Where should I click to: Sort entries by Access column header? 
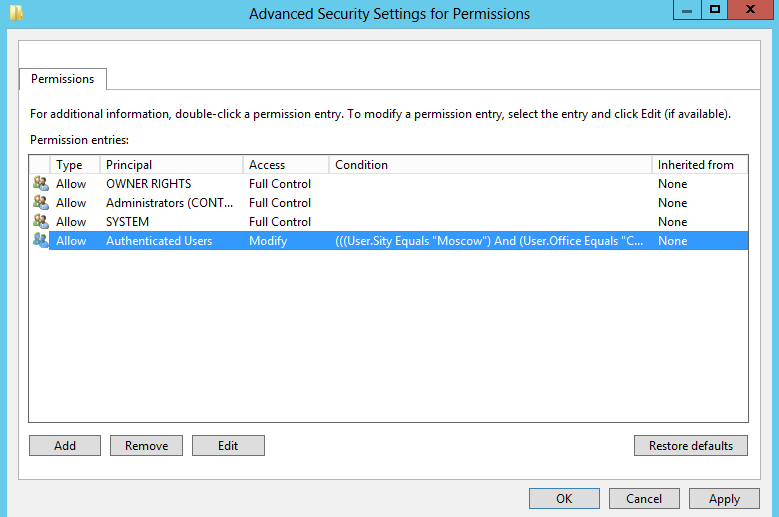(x=286, y=164)
